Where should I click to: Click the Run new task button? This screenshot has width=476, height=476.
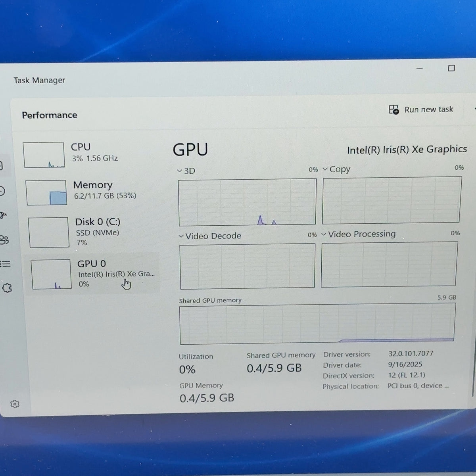[421, 109]
